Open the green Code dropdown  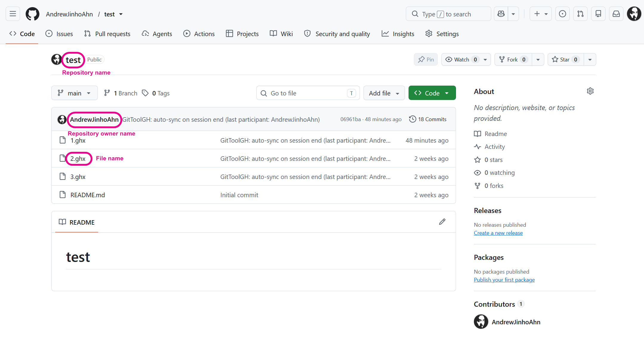click(432, 93)
